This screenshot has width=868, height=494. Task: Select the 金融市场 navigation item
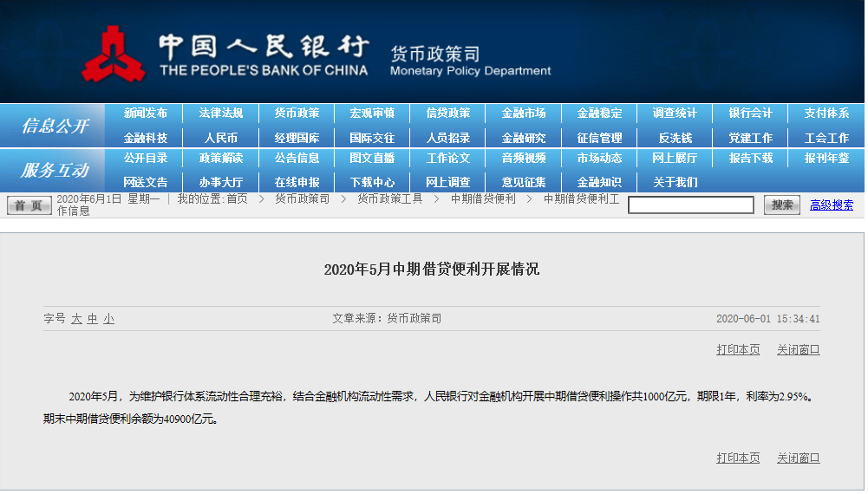[x=524, y=114]
